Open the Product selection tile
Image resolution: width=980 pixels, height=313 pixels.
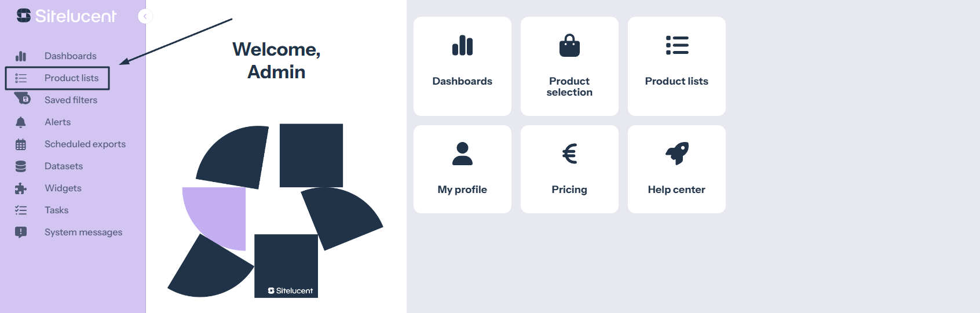(569, 66)
